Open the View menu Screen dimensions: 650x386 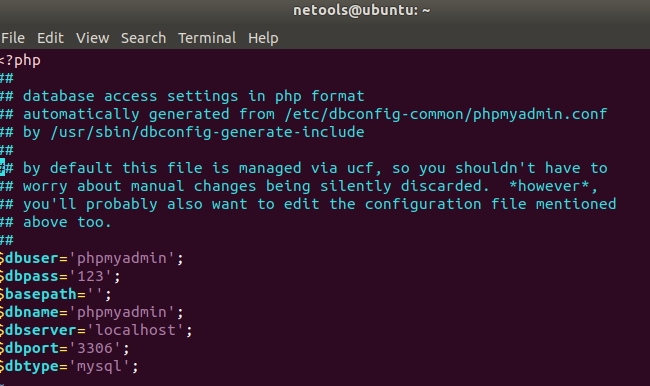pyautogui.click(x=92, y=38)
